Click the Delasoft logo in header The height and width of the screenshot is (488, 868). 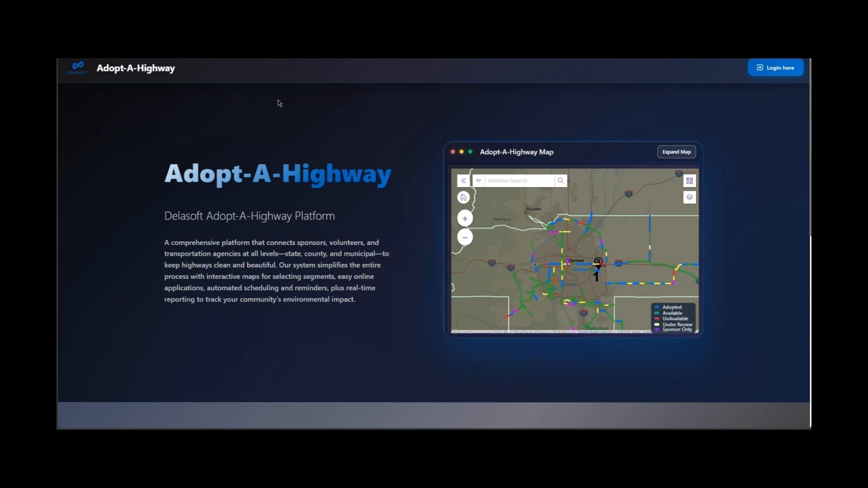(77, 68)
